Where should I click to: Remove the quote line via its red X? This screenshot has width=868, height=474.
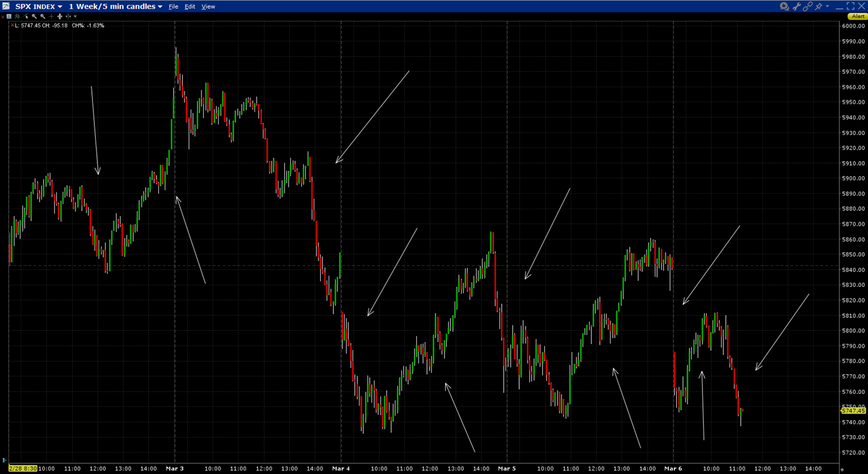point(12,25)
